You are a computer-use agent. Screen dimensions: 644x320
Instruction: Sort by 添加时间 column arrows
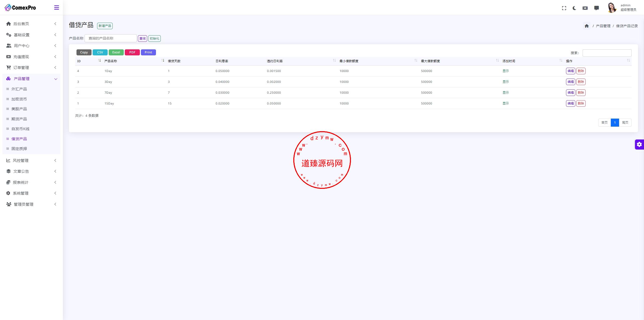pos(561,60)
